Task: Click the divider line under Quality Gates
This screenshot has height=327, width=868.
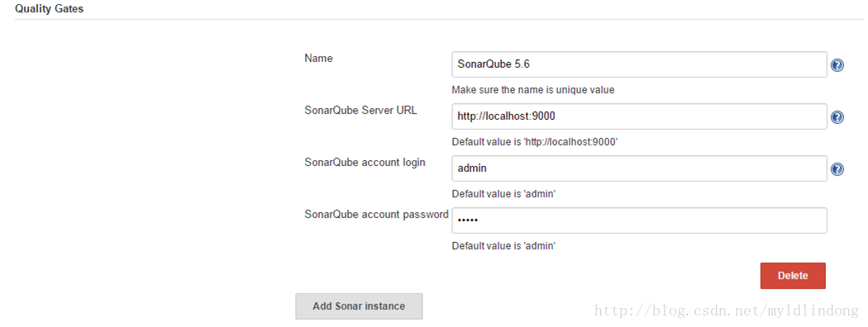Action: tap(440, 19)
